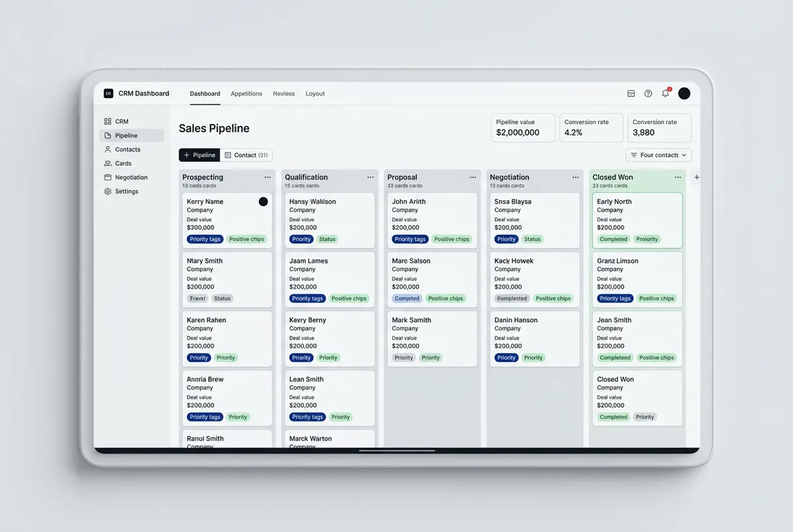Click Comleted tag on Marc Salson card
793x532 pixels.
[x=407, y=299]
